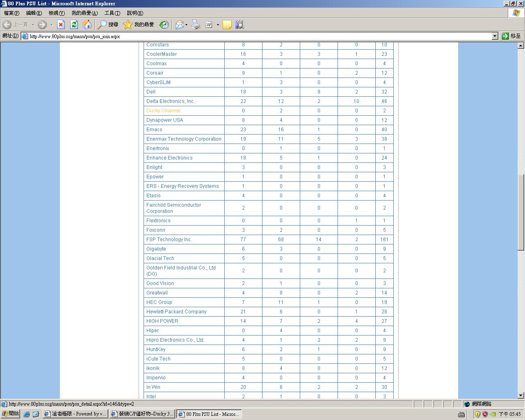Click the green Go arrow button

(x=505, y=36)
